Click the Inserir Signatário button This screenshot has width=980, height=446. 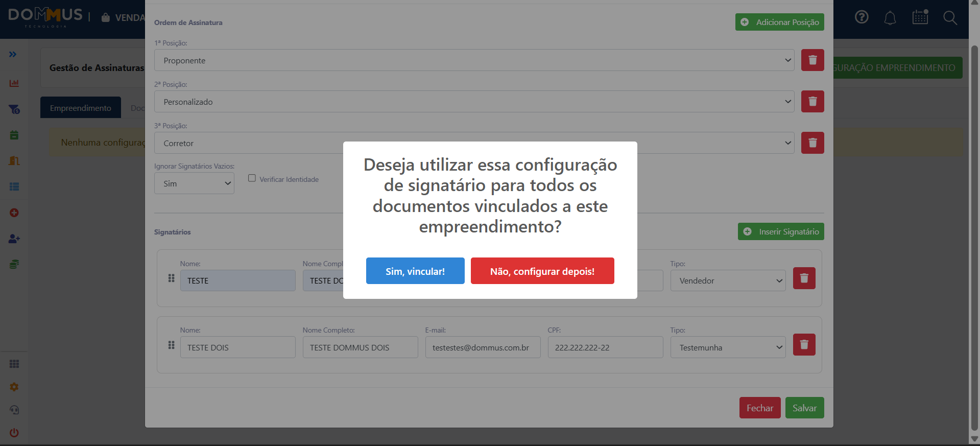tap(781, 231)
